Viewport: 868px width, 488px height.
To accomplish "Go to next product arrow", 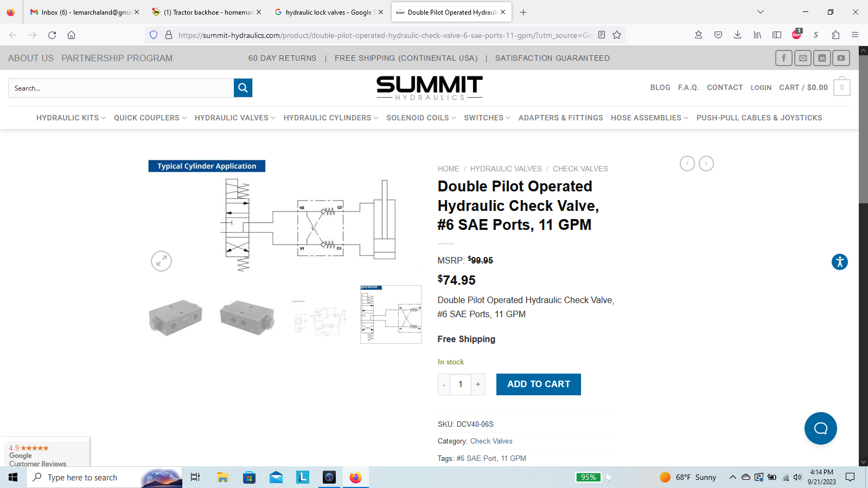I will tap(706, 163).
